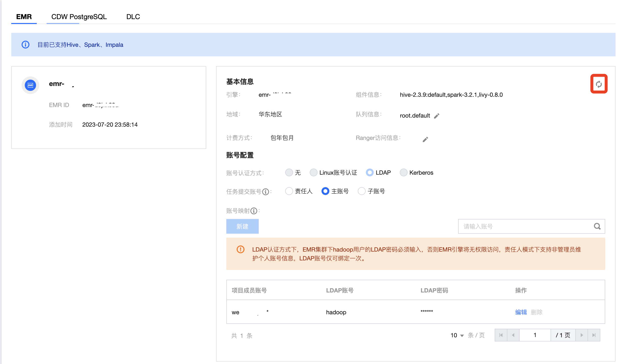
Task: Go to next page arrow in pagination
Action: pyautogui.click(x=581, y=335)
